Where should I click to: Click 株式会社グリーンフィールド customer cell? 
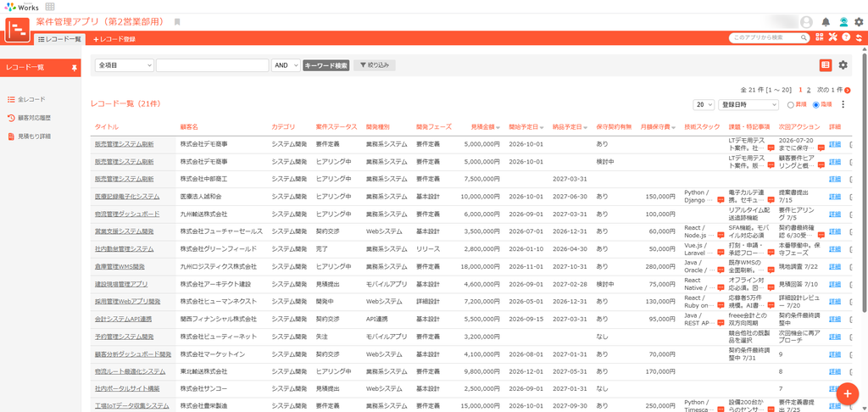(x=220, y=248)
